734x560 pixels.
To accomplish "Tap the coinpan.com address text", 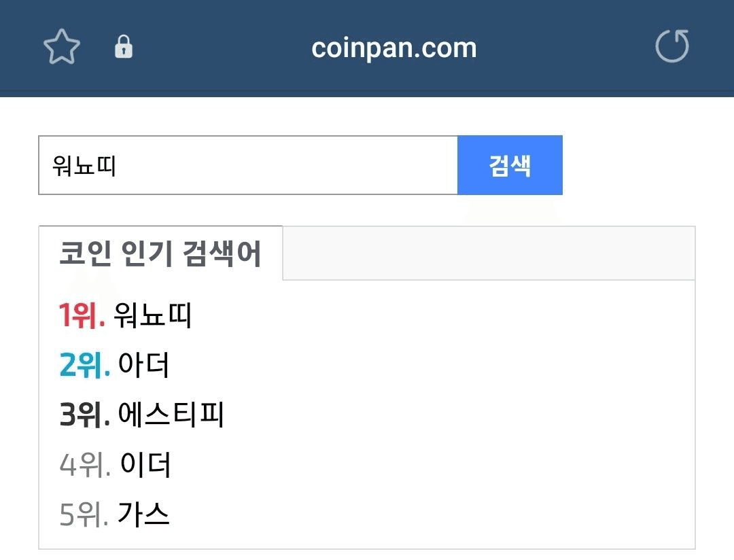I will 394,48.
